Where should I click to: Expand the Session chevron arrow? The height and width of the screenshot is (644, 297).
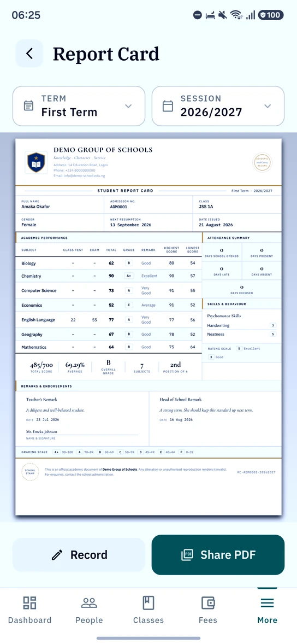pos(268,106)
